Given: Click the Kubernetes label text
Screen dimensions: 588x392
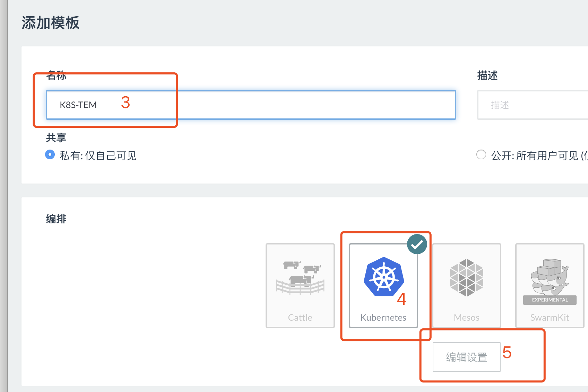Looking at the screenshot, I should 383,317.
